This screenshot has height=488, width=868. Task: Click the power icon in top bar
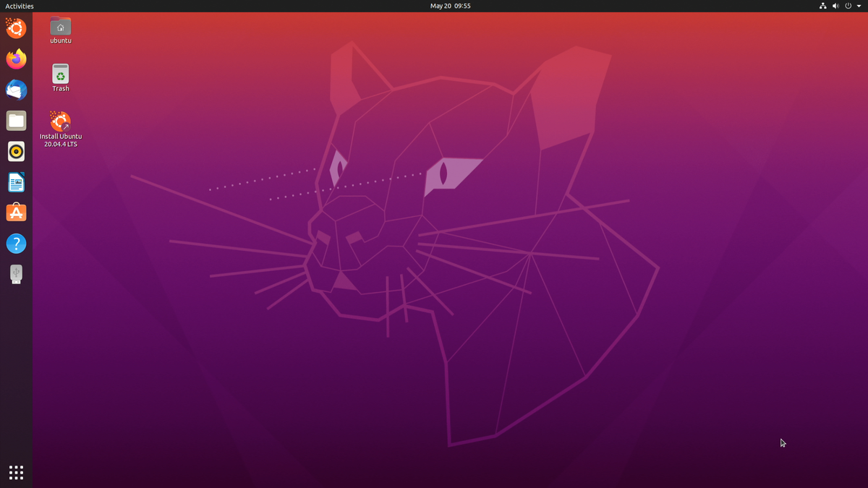click(848, 6)
